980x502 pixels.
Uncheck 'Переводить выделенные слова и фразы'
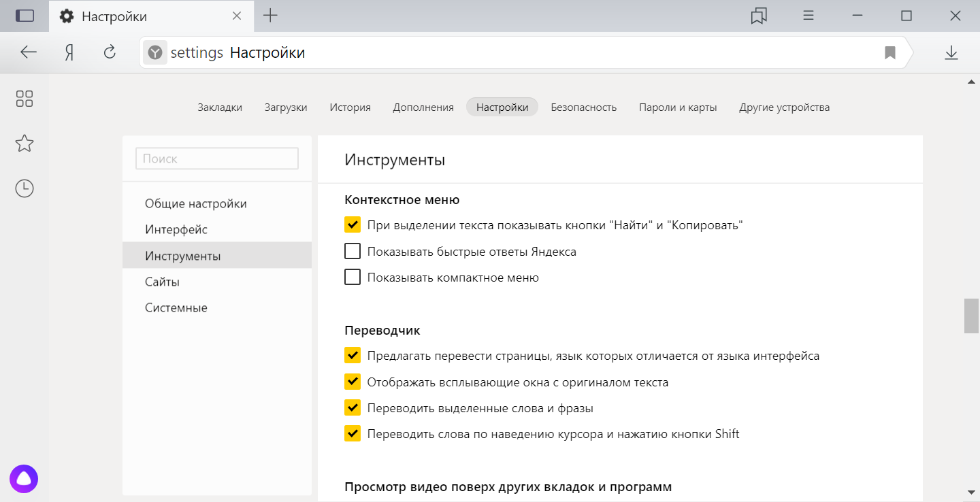[353, 408]
